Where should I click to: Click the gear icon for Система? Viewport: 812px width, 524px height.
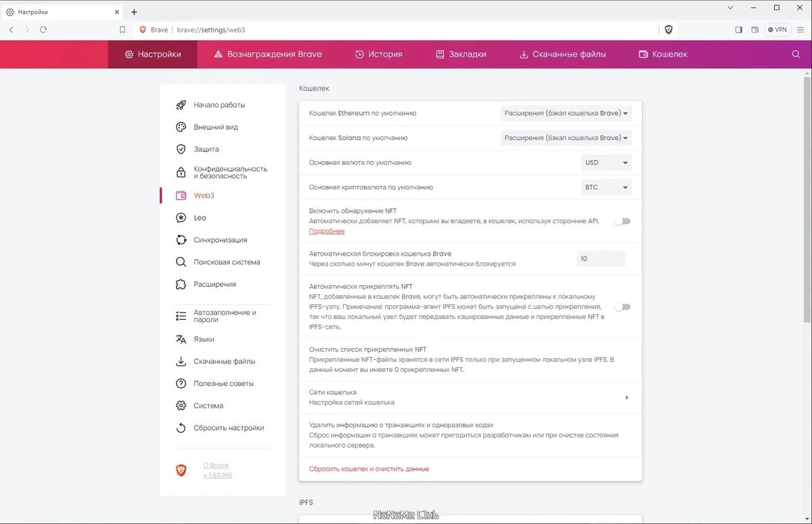pyautogui.click(x=181, y=406)
